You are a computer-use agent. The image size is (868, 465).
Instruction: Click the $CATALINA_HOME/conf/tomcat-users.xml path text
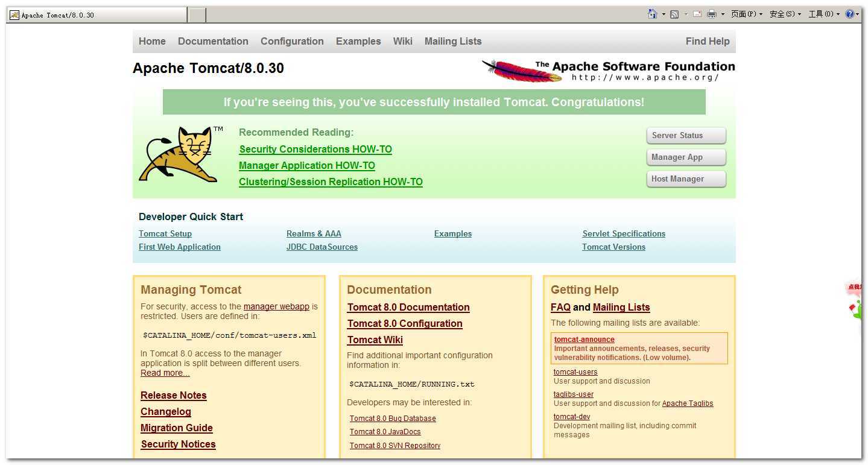[x=229, y=335]
